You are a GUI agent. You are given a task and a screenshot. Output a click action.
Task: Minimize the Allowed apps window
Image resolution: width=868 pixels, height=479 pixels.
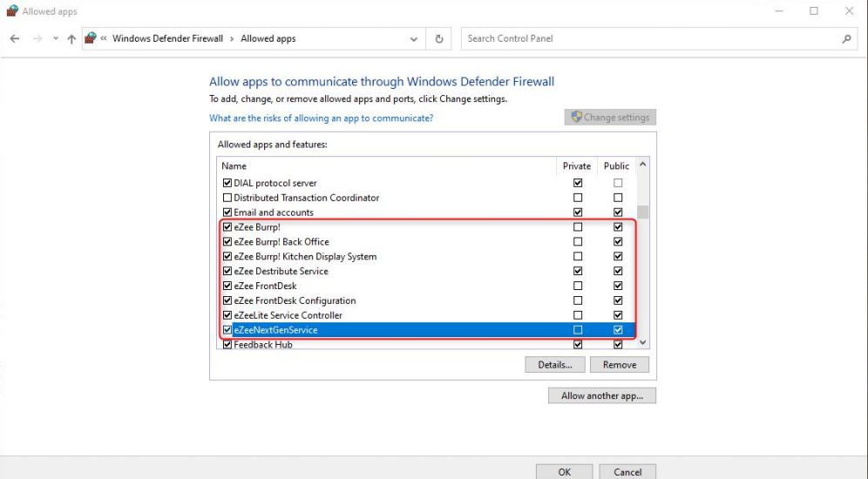pos(779,11)
